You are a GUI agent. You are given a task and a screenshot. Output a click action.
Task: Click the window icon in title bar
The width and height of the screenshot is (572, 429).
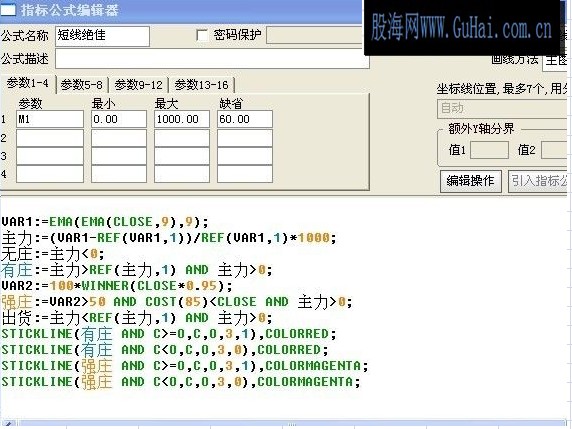[x=8, y=9]
